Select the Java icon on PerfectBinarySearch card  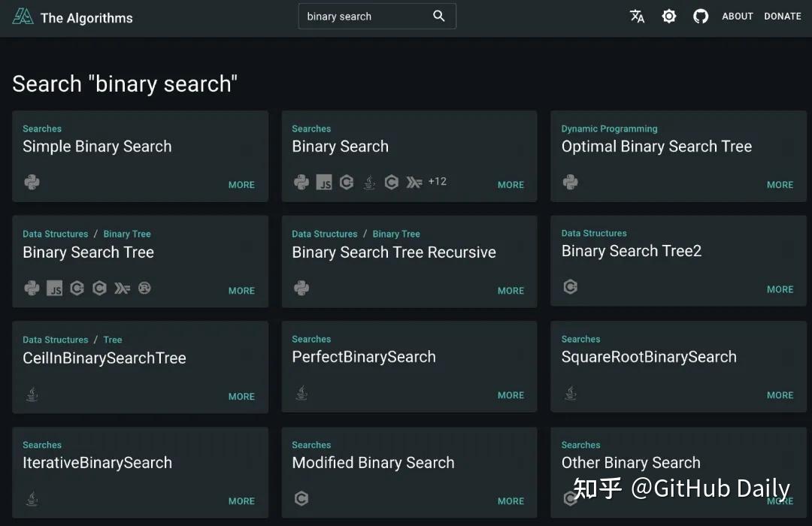(301, 393)
